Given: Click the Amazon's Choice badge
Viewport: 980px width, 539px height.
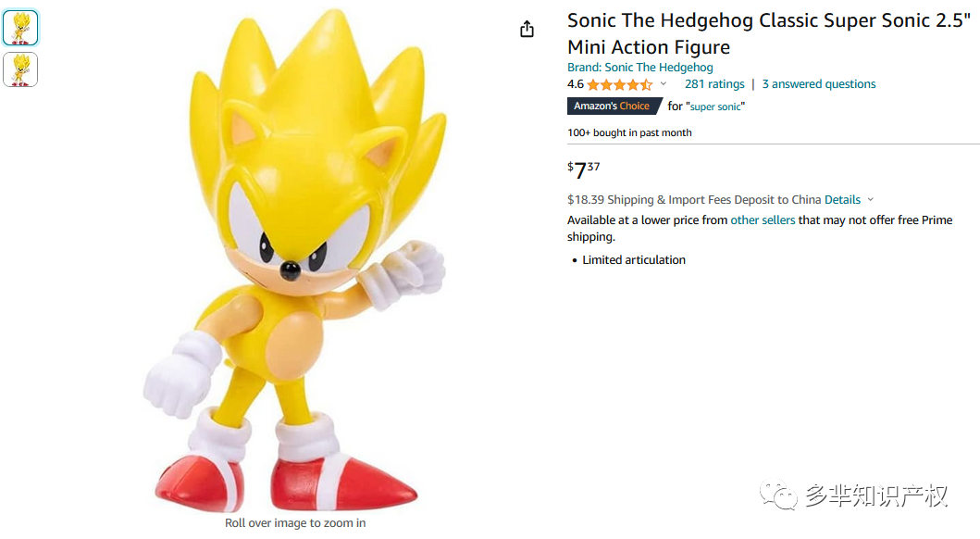Looking at the screenshot, I should [x=613, y=107].
